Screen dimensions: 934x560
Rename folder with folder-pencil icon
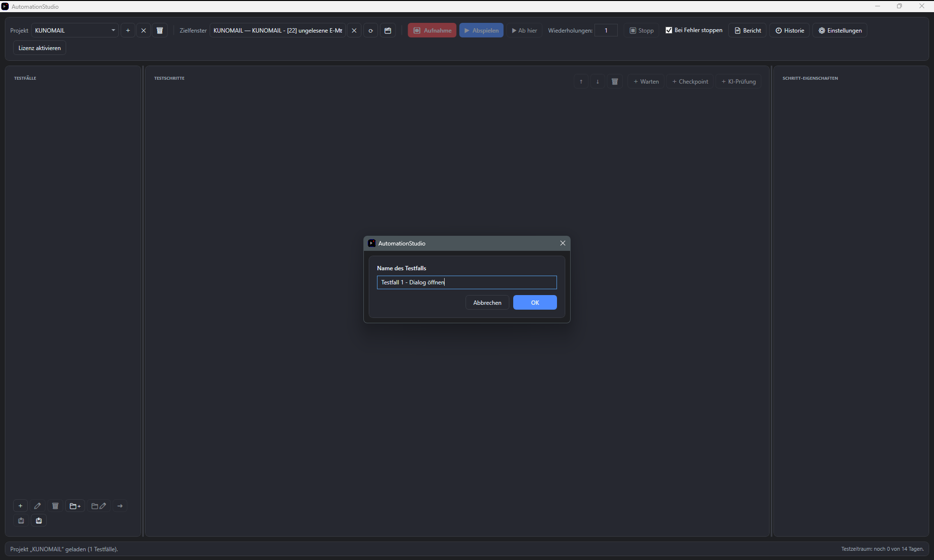(99, 506)
